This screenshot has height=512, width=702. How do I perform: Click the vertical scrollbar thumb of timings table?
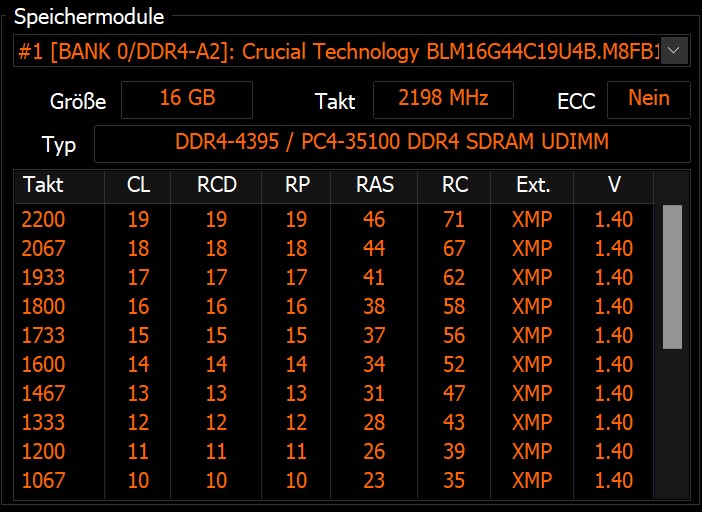click(x=672, y=277)
